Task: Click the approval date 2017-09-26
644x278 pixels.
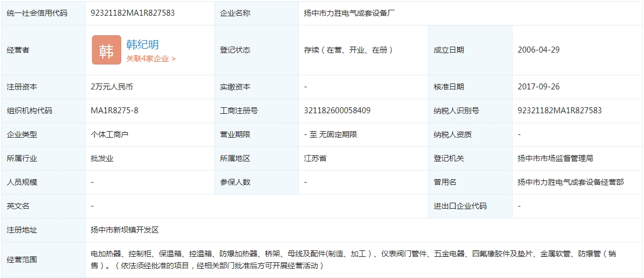Action: click(x=538, y=87)
